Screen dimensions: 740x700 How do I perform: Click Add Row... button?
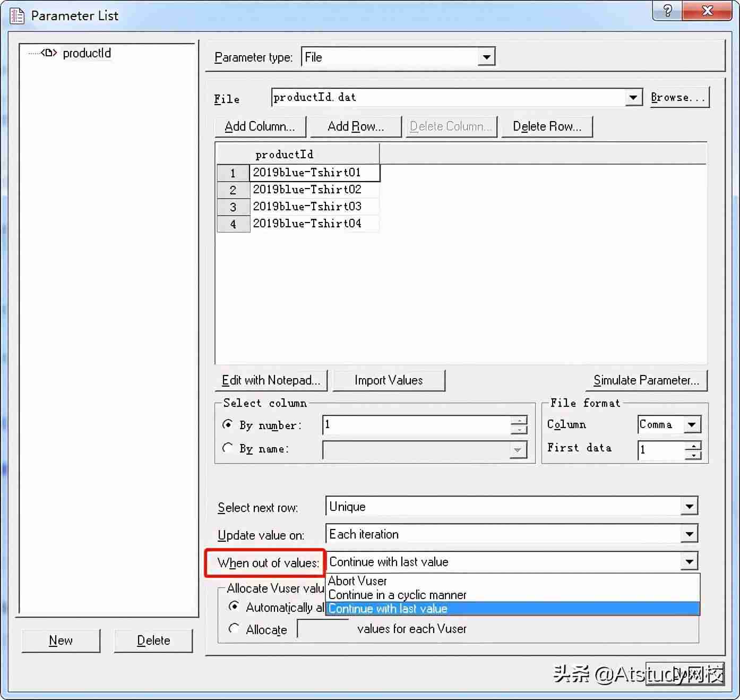point(356,126)
